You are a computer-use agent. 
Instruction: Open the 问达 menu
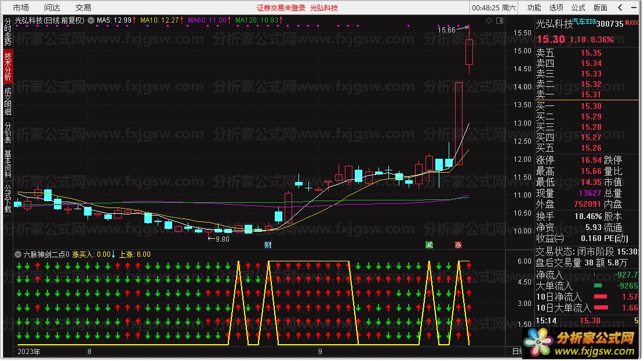pyautogui.click(x=52, y=8)
